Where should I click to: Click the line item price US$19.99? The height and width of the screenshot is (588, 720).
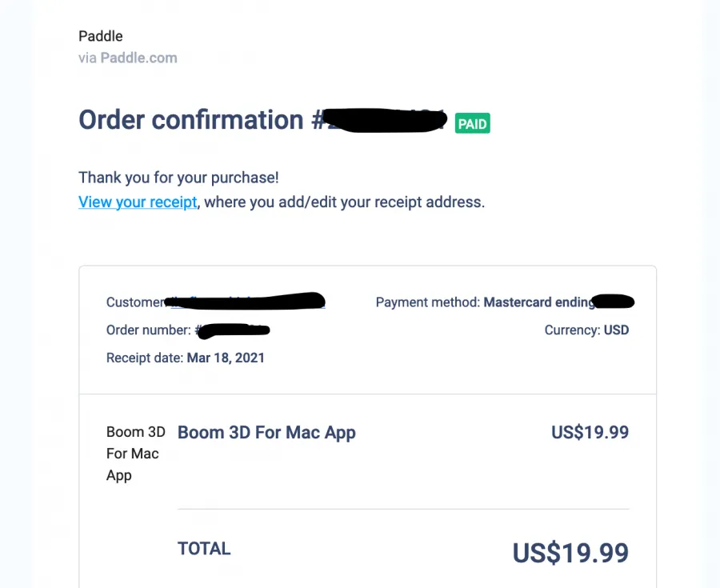590,433
